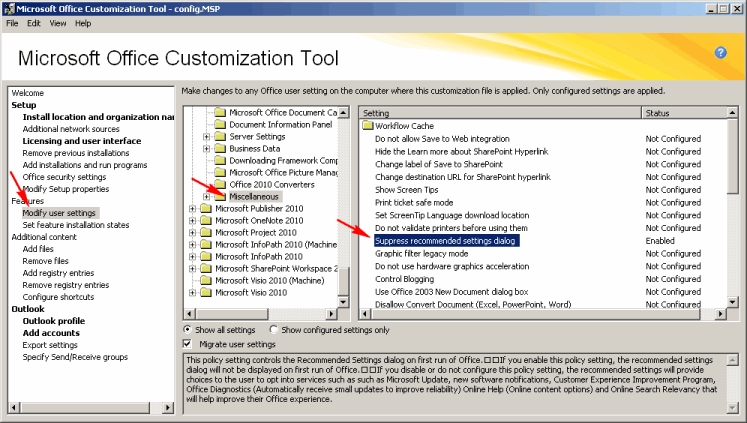Expand Microsoft Project 2010 node
Screen dimensions: 747x423
coord(192,232)
